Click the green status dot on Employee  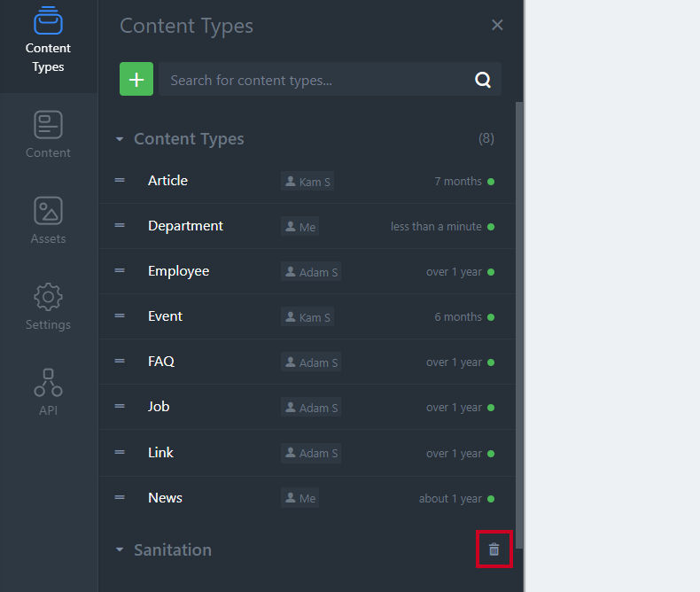[x=491, y=272]
